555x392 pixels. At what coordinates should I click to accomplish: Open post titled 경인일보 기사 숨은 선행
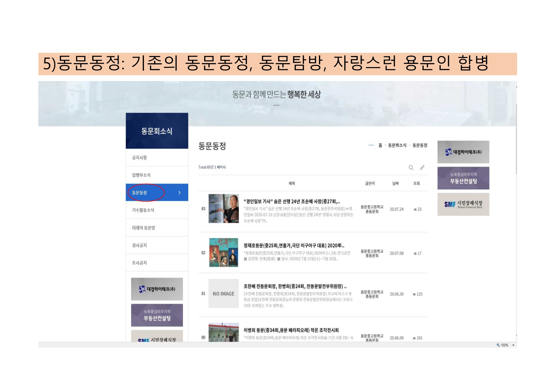coord(292,201)
